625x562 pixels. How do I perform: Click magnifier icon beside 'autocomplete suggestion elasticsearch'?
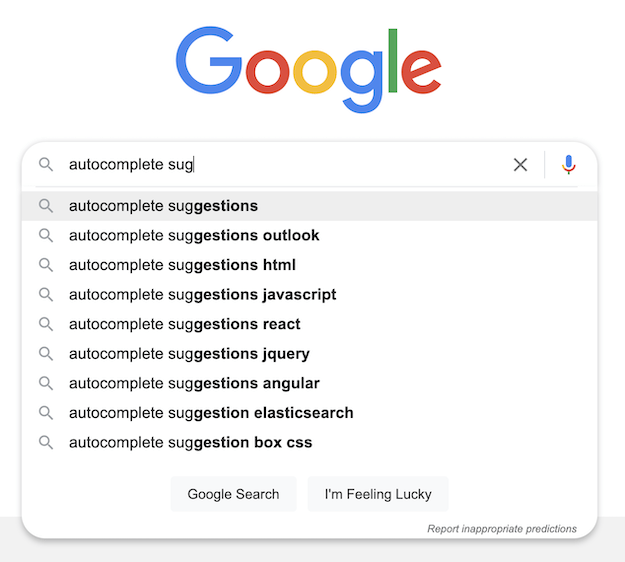[46, 413]
